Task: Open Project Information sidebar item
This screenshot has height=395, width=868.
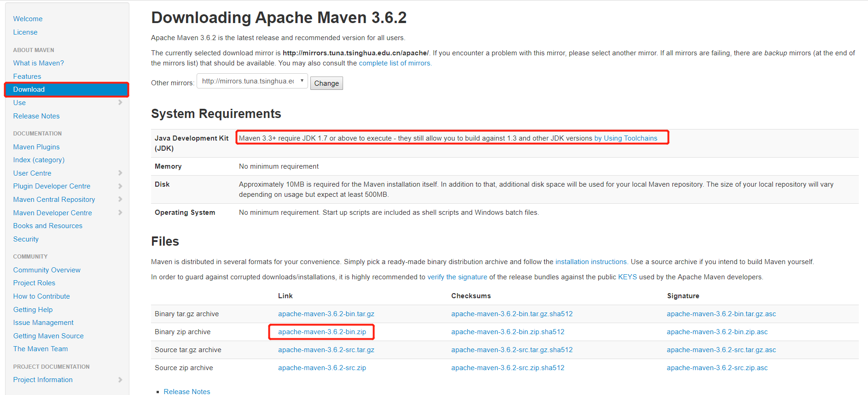Action: 43,380
